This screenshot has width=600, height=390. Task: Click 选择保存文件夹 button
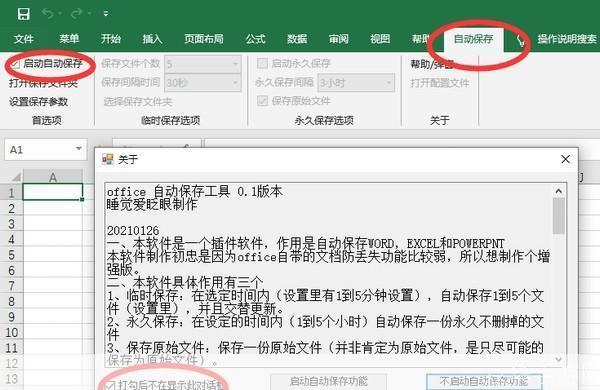pyautogui.click(x=138, y=101)
